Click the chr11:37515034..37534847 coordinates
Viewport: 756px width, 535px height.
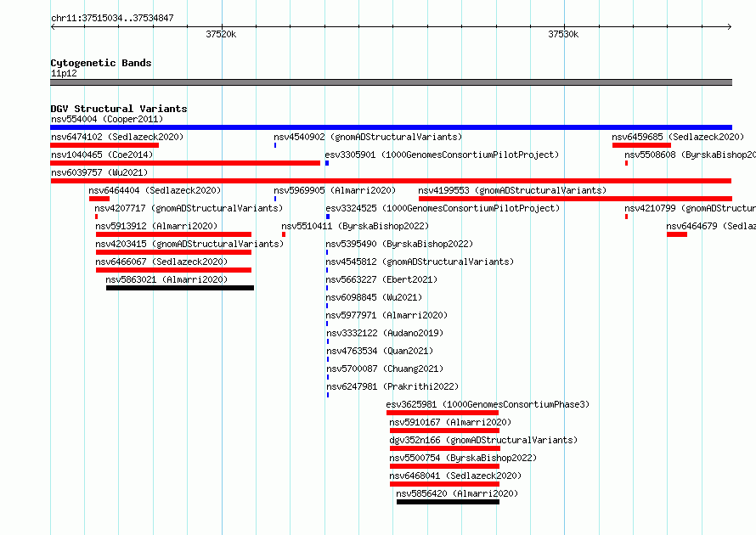pos(112,19)
